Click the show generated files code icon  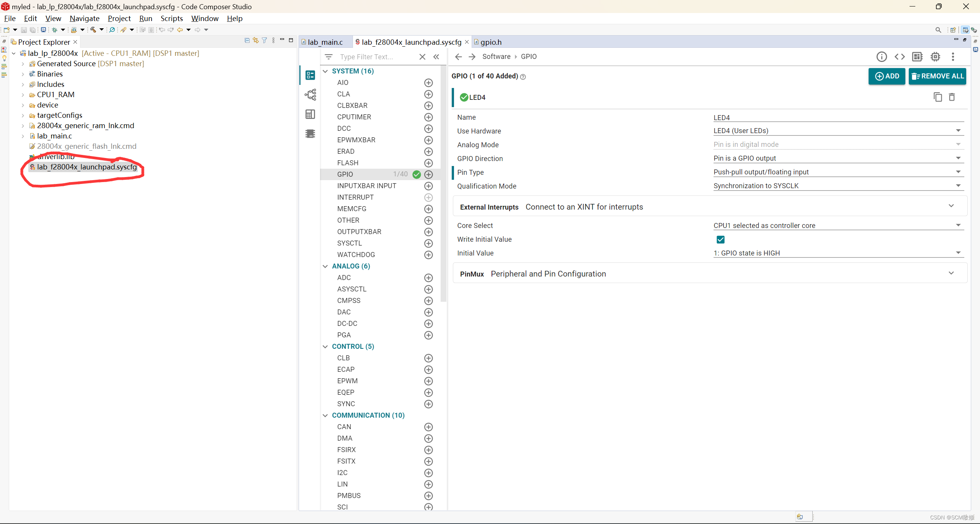click(x=899, y=57)
